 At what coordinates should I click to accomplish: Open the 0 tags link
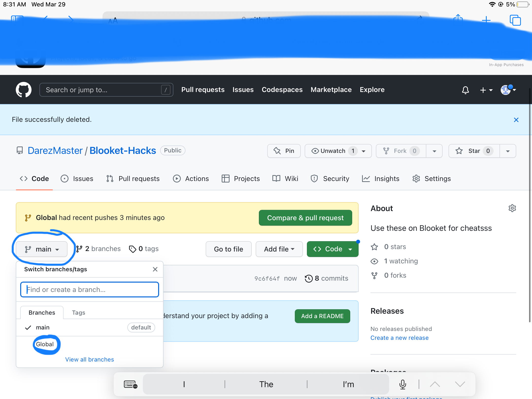click(x=144, y=249)
